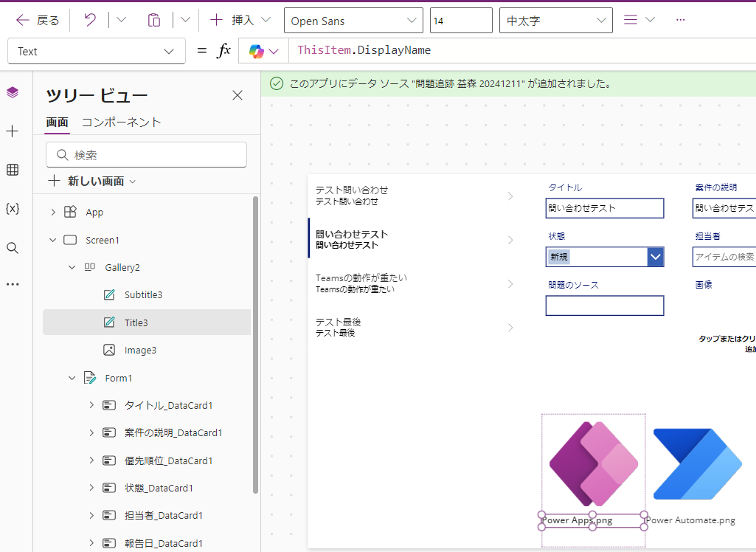Expand the App node in tree

[x=53, y=212]
